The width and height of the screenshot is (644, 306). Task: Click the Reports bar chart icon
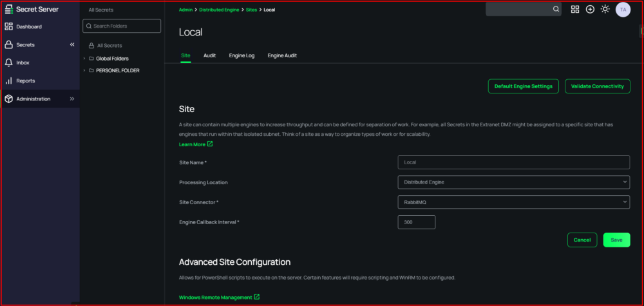(8, 81)
